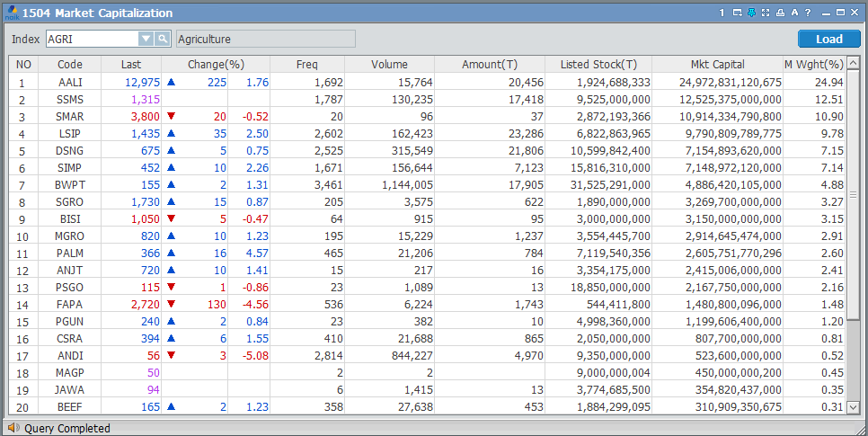Click the scrollbar up arrow
The image size is (868, 436).
(854, 65)
